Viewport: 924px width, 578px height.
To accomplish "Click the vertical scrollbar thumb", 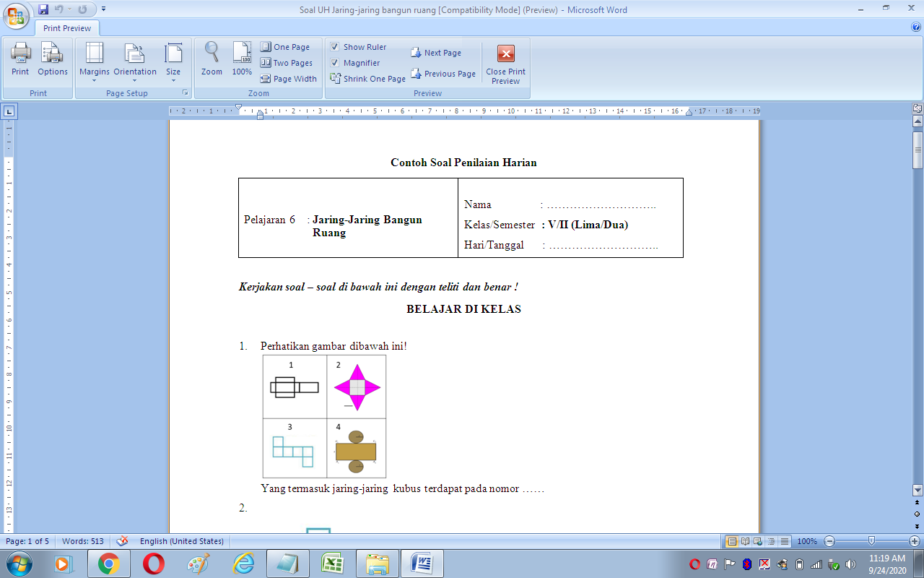I will [918, 150].
